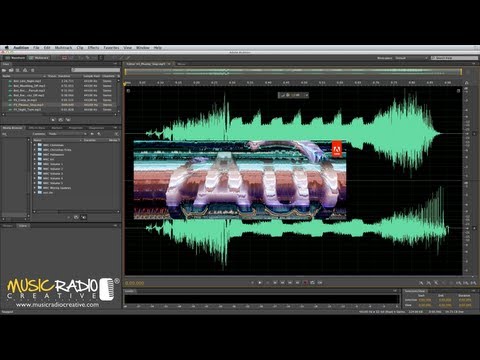This screenshot has height=360, width=480.
Task: Switch to Waveform editor view
Action: (15, 58)
